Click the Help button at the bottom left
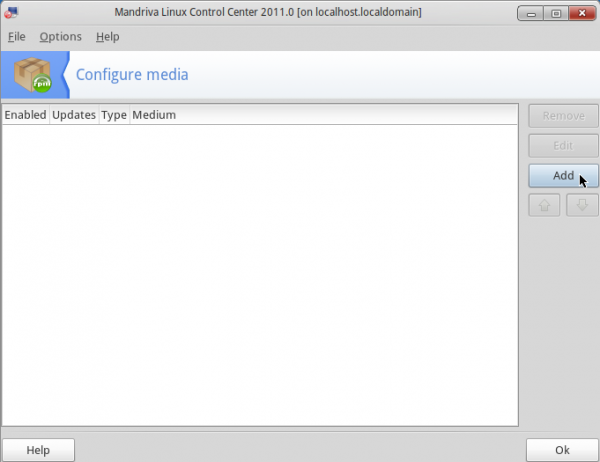The image size is (600, 462). click(x=38, y=450)
